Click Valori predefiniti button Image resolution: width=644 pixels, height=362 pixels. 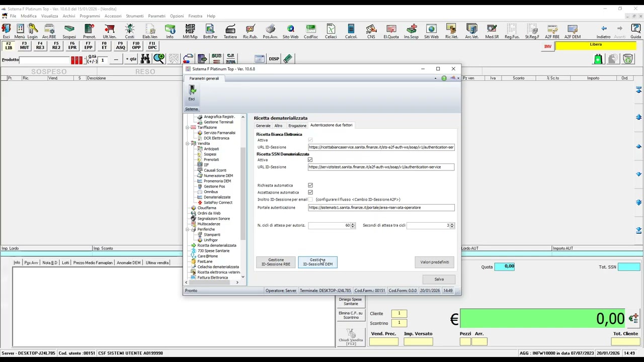435,262
